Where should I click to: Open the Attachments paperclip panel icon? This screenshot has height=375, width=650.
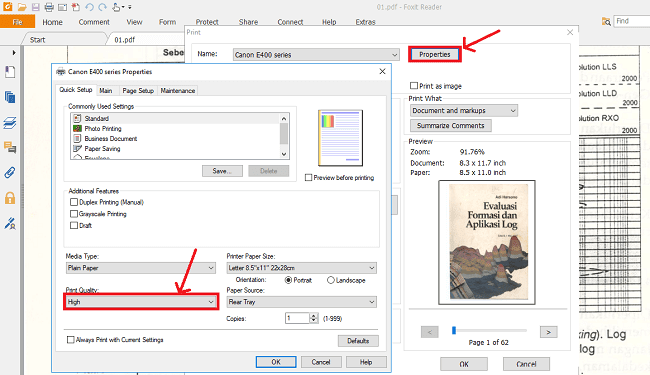[10, 172]
